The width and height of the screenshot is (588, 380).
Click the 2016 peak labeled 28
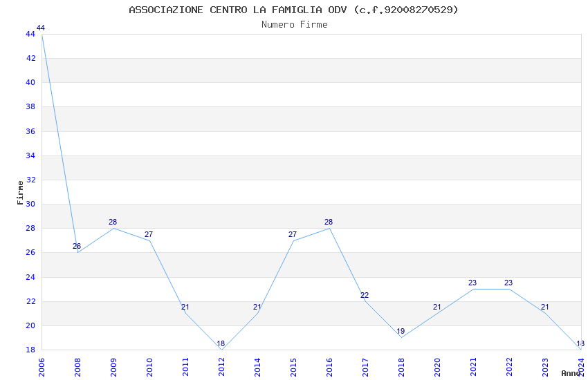tap(329, 228)
